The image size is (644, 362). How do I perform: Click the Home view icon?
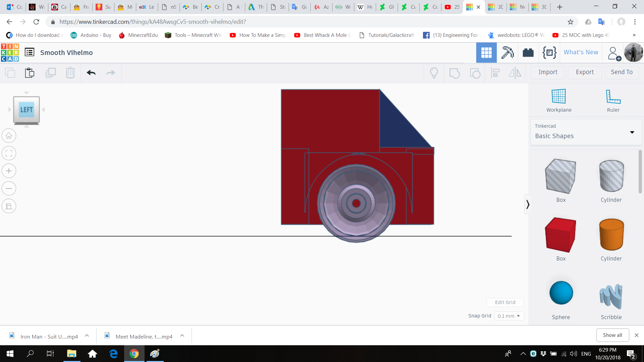[x=9, y=136]
